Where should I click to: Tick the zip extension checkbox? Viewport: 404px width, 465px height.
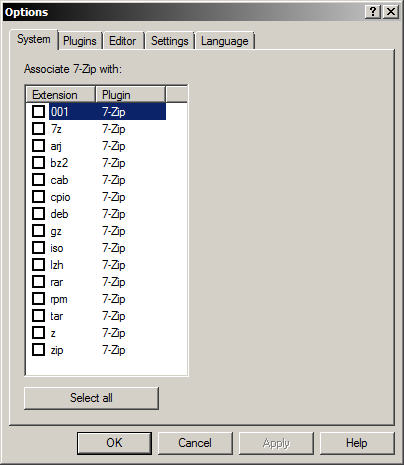(38, 350)
